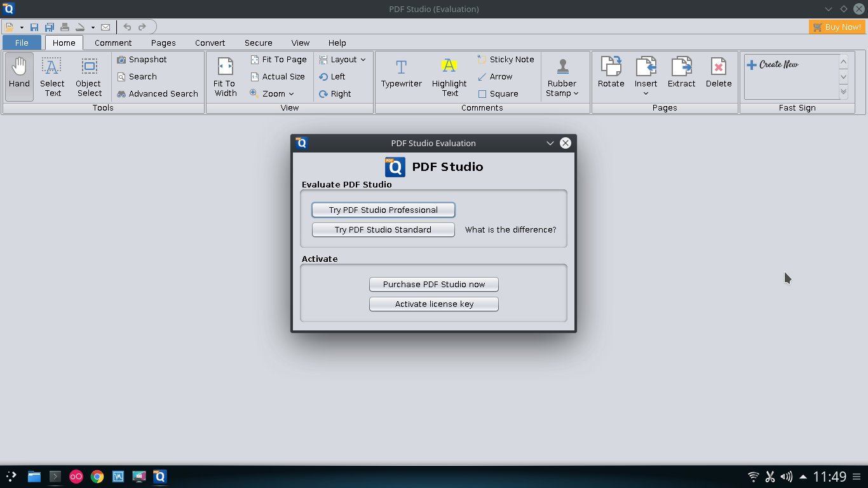
Task: Add a Sticky Note comment
Action: coord(506,59)
